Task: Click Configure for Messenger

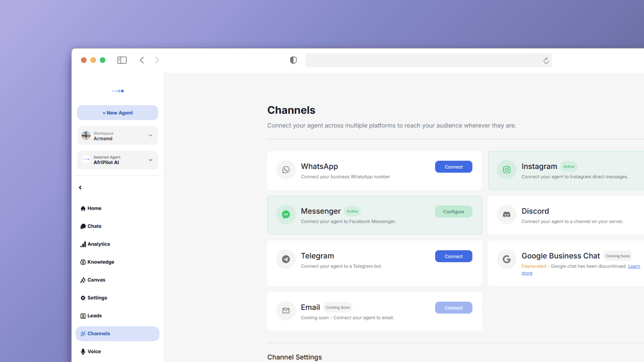Action: pos(453,212)
